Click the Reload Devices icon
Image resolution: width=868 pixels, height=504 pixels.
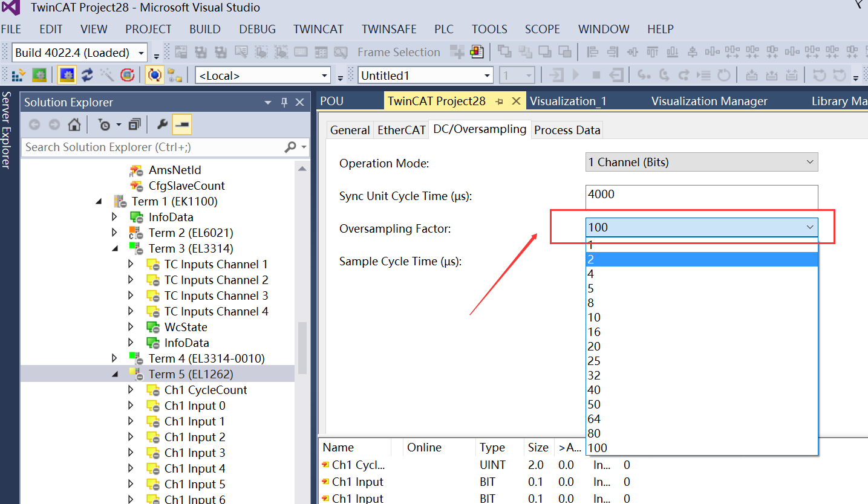(x=88, y=75)
